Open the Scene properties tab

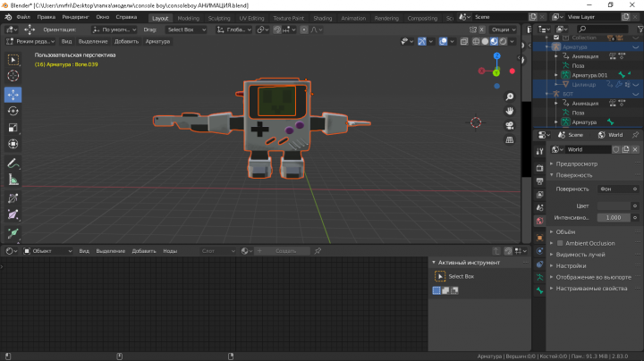point(539,208)
